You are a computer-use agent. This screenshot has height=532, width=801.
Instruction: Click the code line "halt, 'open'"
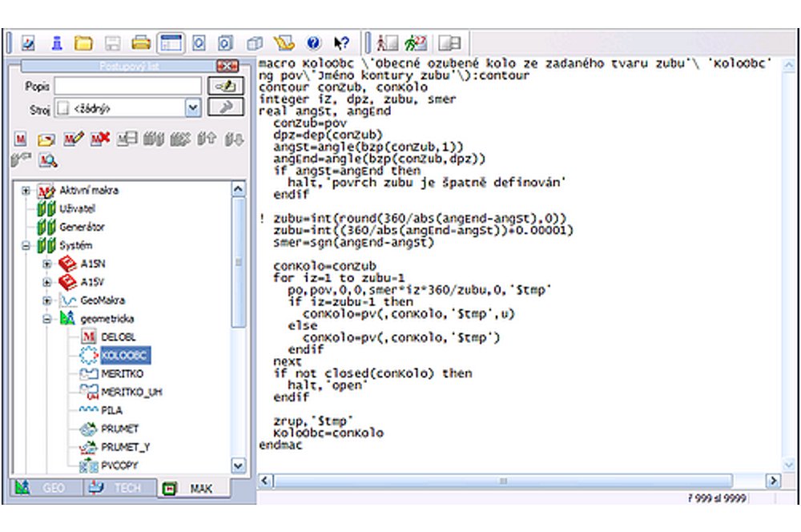coord(328,385)
